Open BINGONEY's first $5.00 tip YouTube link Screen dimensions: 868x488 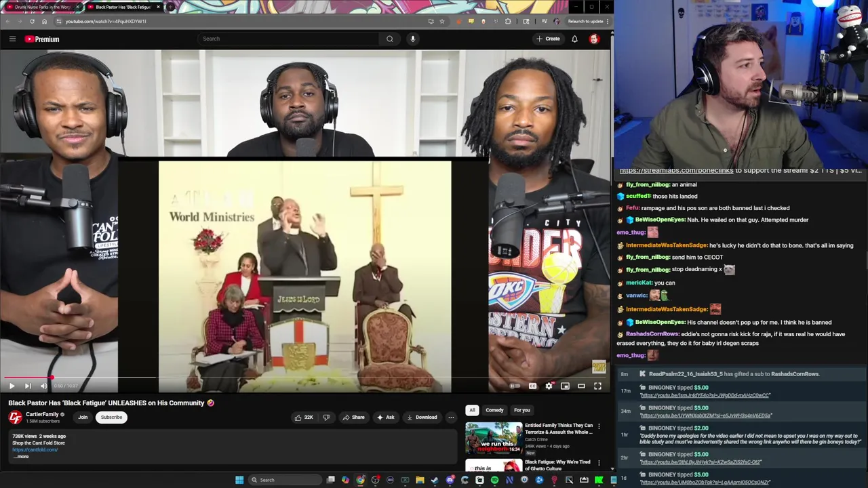[x=705, y=395]
